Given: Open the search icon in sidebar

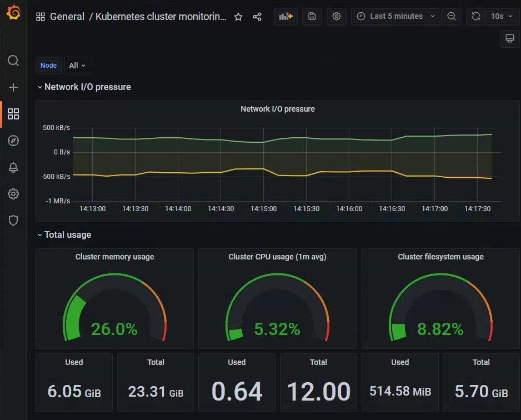Looking at the screenshot, I should click(x=13, y=61).
